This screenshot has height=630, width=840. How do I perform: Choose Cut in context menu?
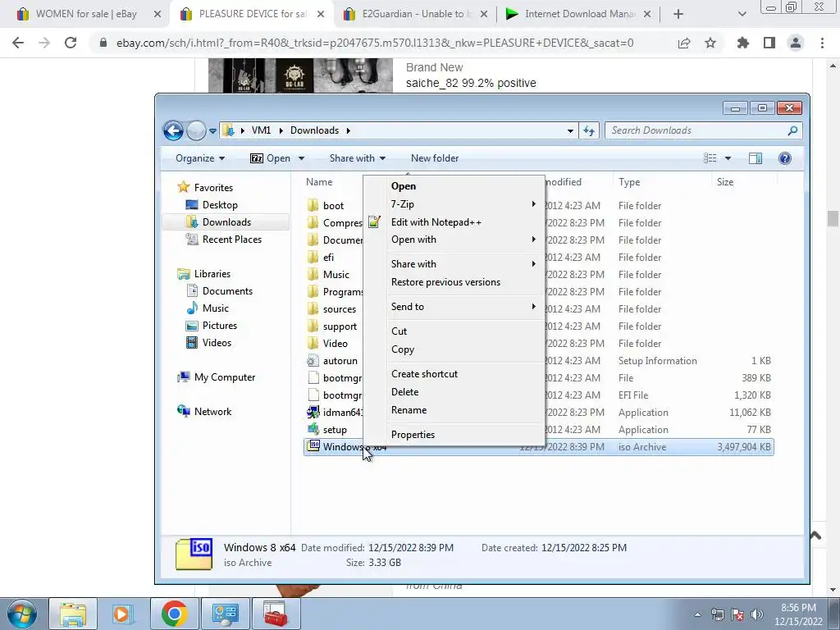coord(454,331)
